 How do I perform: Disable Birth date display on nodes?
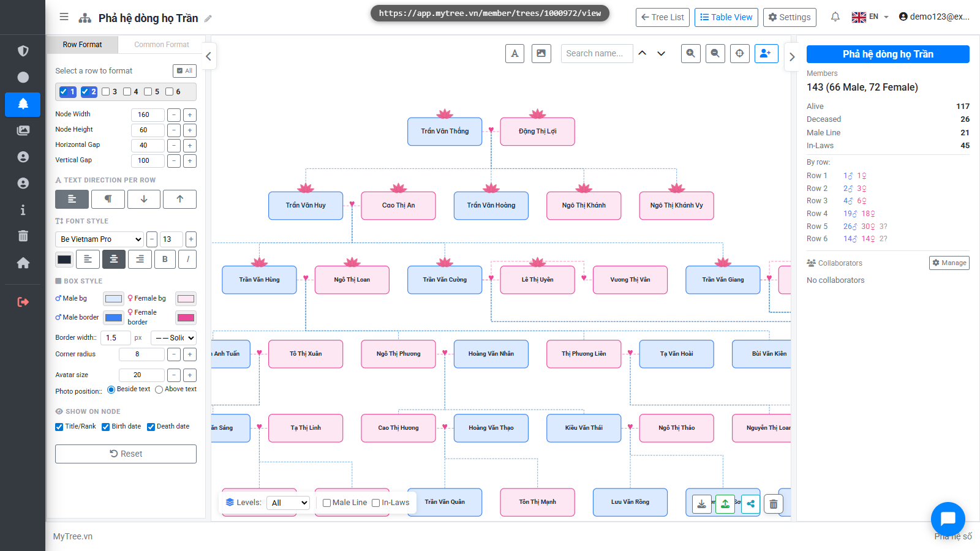[106, 427]
